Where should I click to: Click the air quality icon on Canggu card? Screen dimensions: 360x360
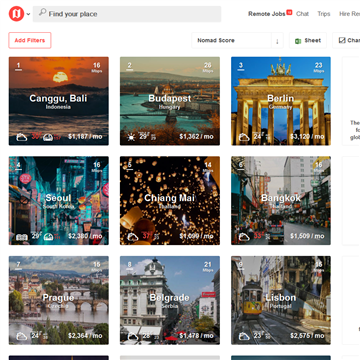(x=48, y=137)
